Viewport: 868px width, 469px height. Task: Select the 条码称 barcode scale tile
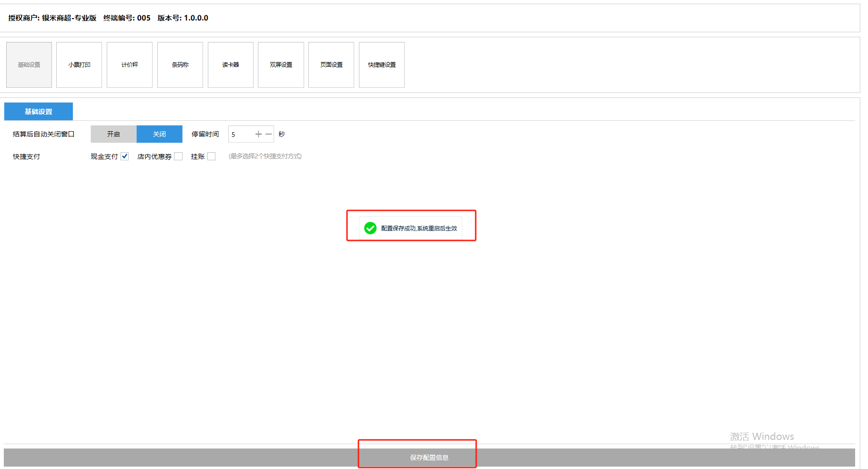tap(180, 65)
